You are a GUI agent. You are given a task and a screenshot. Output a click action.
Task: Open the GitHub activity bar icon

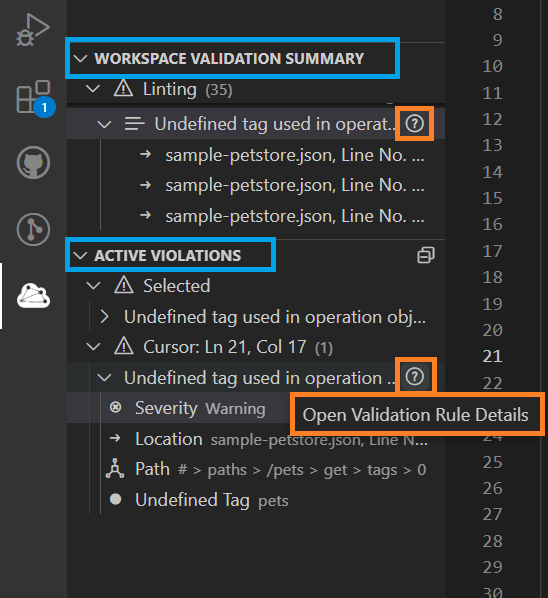tap(34, 162)
